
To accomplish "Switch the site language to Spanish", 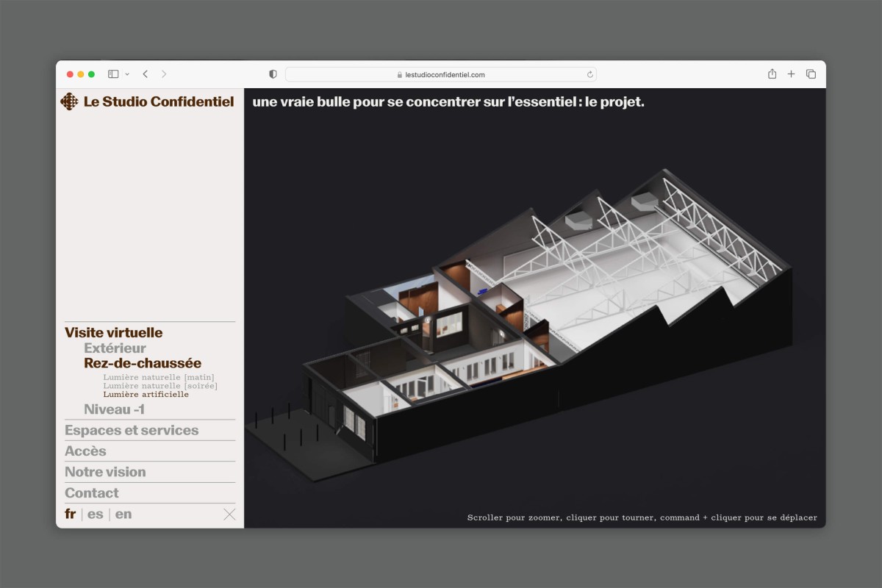I will tap(96, 514).
